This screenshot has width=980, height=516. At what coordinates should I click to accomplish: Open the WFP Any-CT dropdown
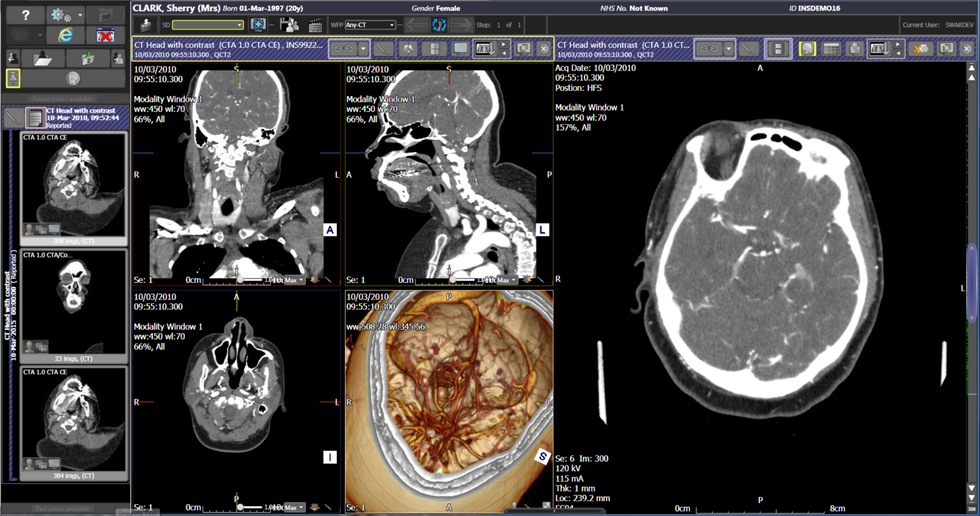tap(371, 25)
